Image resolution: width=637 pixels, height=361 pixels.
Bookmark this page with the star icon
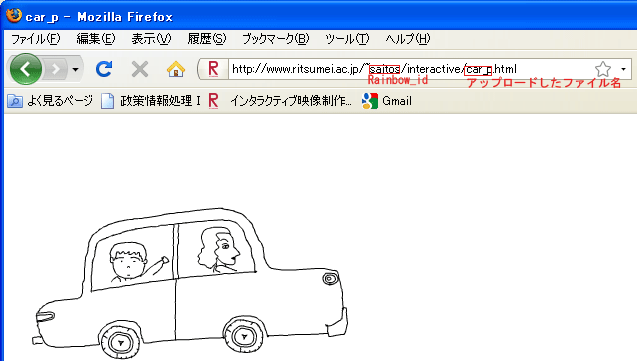coord(603,69)
